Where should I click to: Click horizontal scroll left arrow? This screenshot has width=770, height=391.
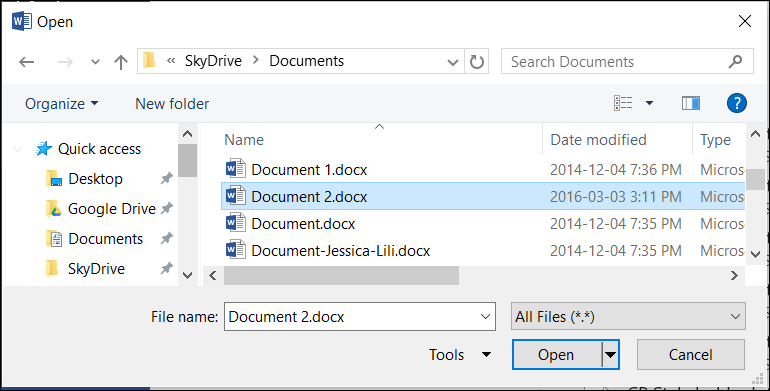click(x=213, y=276)
